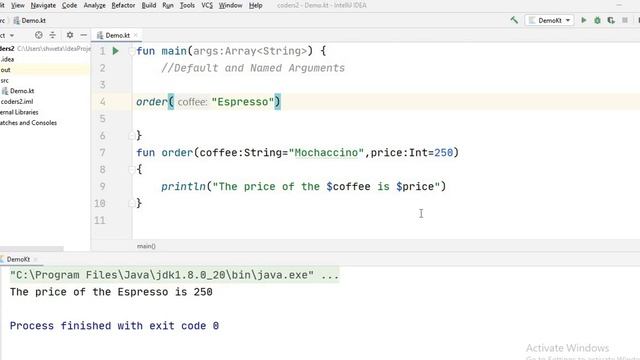This screenshot has height=360, width=640.
Task: Select coders2.iml in project tree
Action: (x=17, y=102)
